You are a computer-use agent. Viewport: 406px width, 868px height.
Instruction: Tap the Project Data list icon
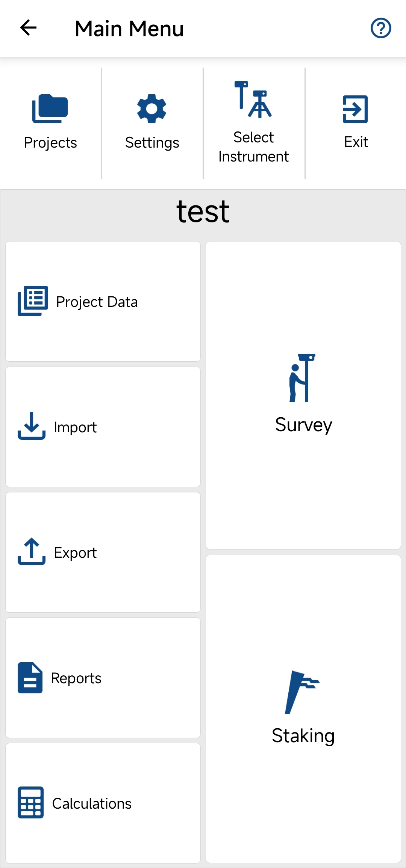[33, 301]
